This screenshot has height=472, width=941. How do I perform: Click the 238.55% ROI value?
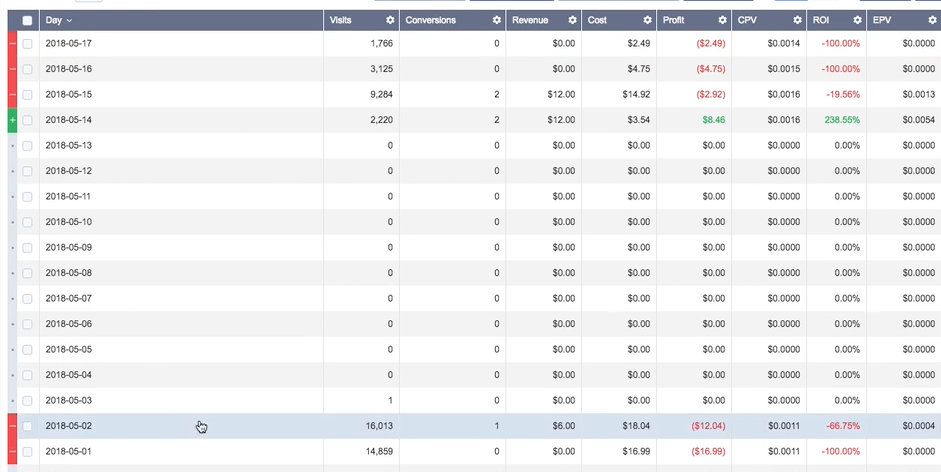[842, 120]
